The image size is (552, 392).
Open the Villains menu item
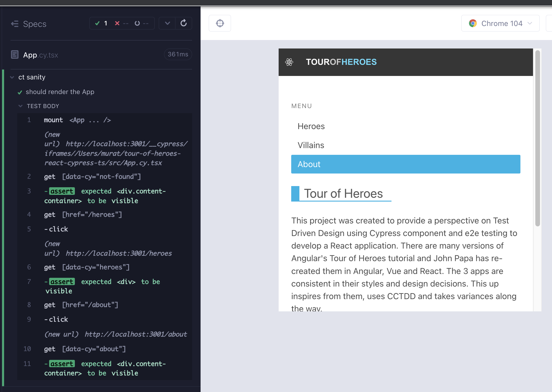pyautogui.click(x=406, y=145)
